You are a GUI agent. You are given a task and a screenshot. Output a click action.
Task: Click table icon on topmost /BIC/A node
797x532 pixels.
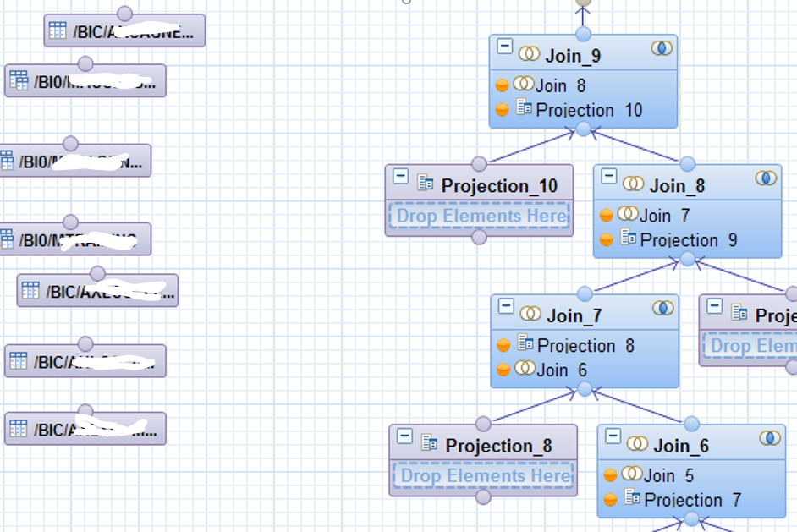[x=58, y=30]
